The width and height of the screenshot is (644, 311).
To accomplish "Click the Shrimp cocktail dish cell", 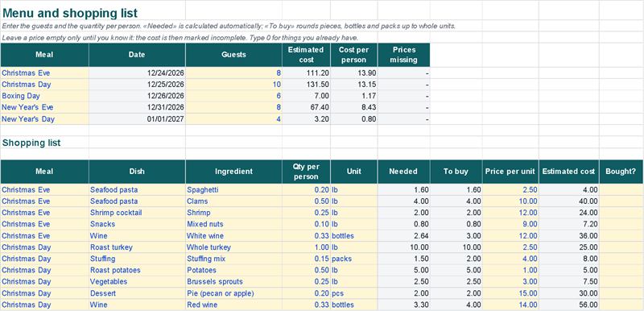I will [137, 213].
